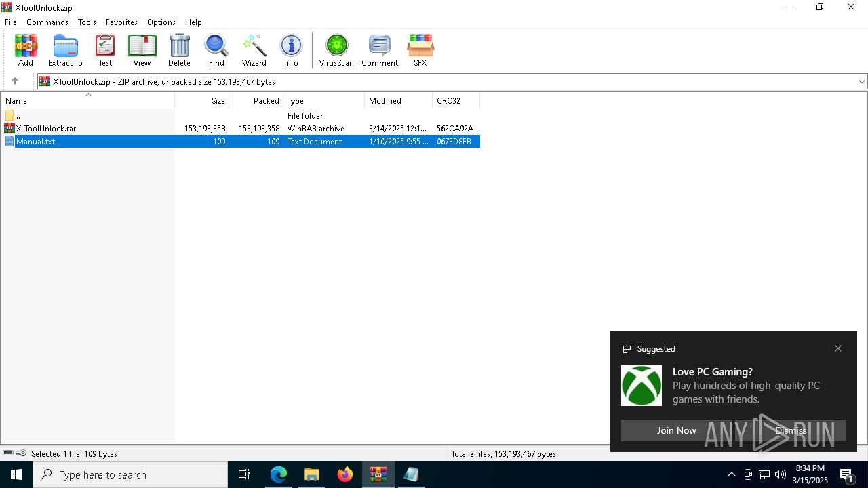The height and width of the screenshot is (488, 868).
Task: Sort by the Size column header
Action: coord(202,100)
